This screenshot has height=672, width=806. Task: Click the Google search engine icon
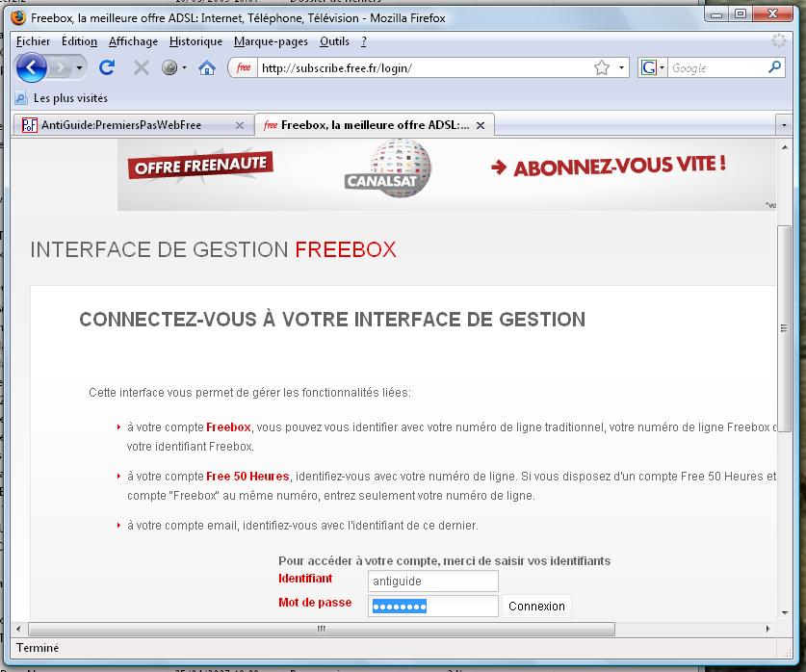click(x=649, y=67)
